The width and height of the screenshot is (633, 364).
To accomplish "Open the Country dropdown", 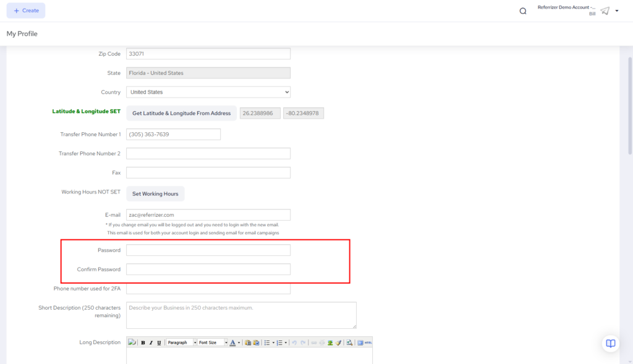I will click(x=208, y=92).
